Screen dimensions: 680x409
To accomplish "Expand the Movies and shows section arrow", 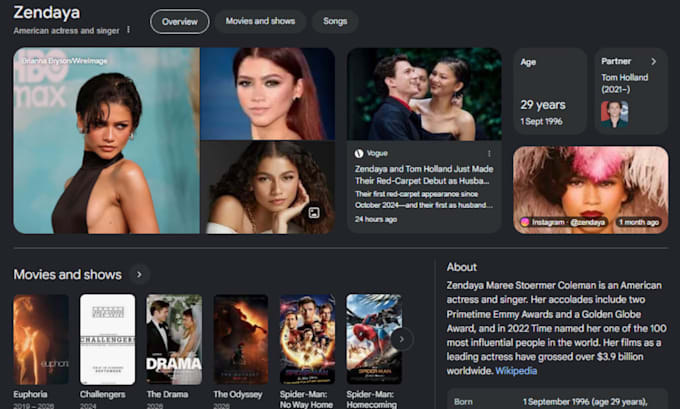I will (x=139, y=275).
